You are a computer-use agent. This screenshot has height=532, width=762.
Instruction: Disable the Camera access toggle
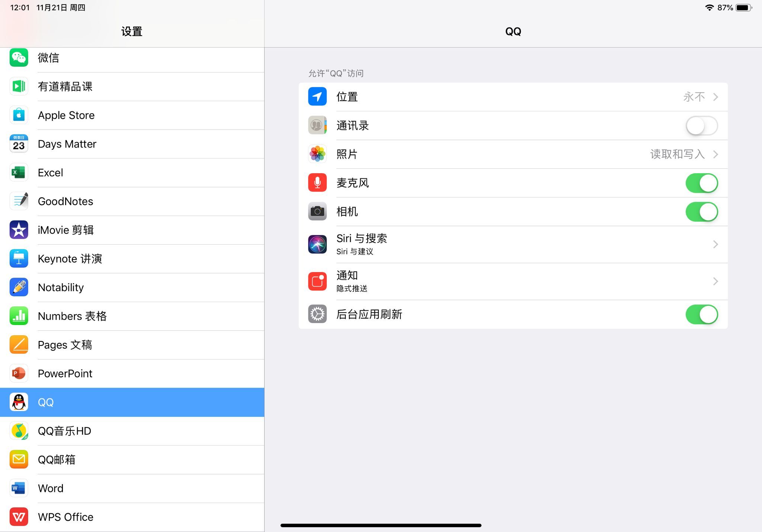701,212
